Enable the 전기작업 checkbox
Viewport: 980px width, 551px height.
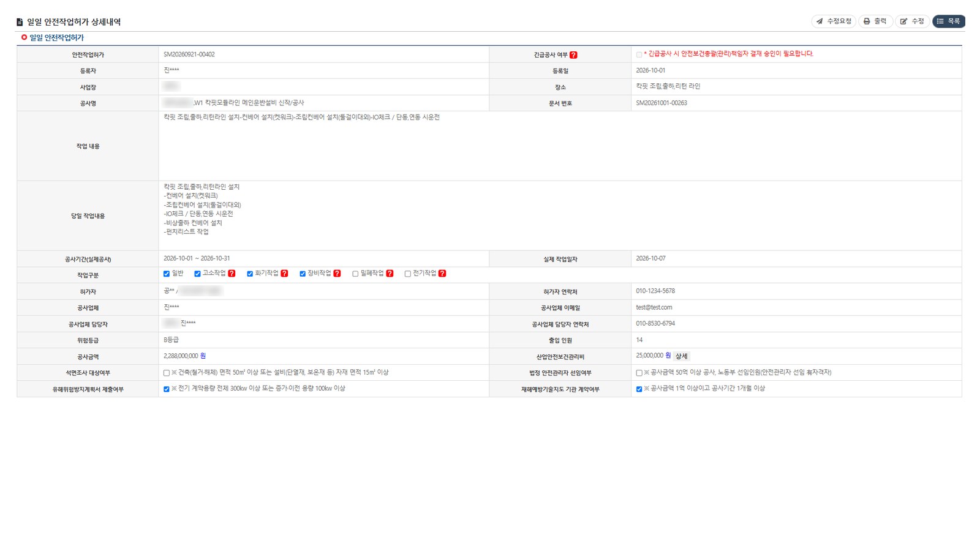tap(408, 274)
